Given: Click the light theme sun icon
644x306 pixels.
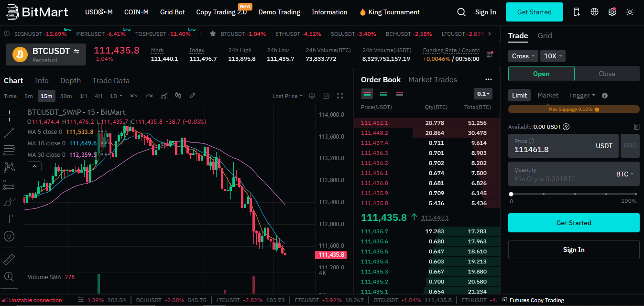Looking at the screenshot, I should pyautogui.click(x=630, y=12).
